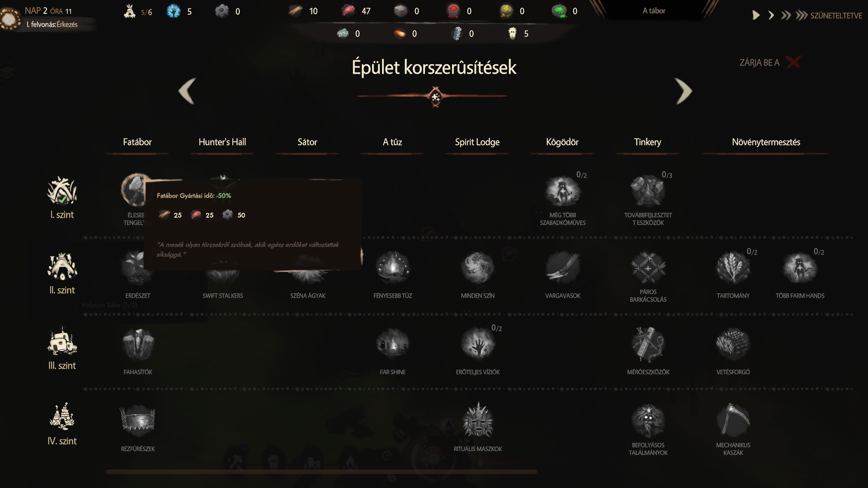Open the Erôteljes Víziók upgrade
Viewport: 868px width, 488px height.
(478, 344)
